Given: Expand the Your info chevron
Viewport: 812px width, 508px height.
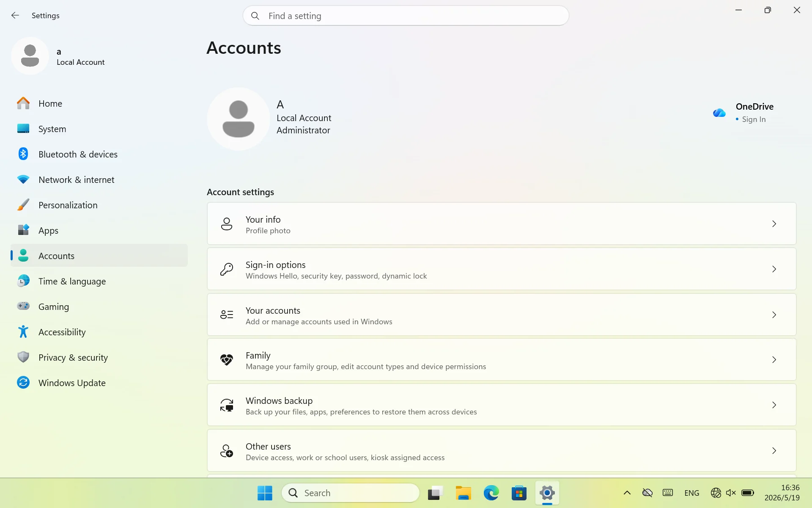Looking at the screenshot, I should (x=774, y=224).
